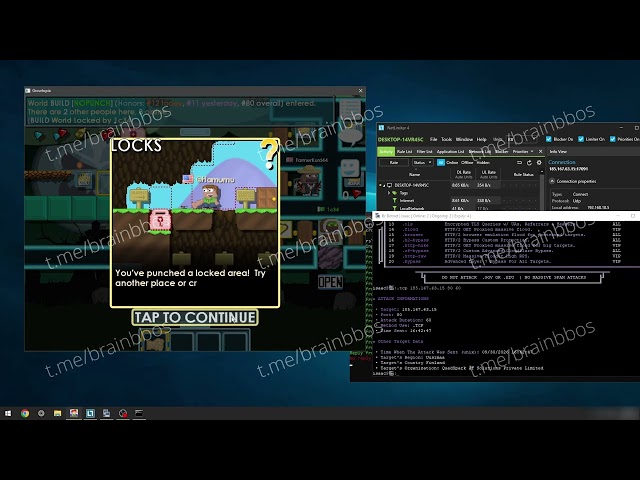
Task: Open the settings gear in NetLimiter toolbar
Action: 539,162
